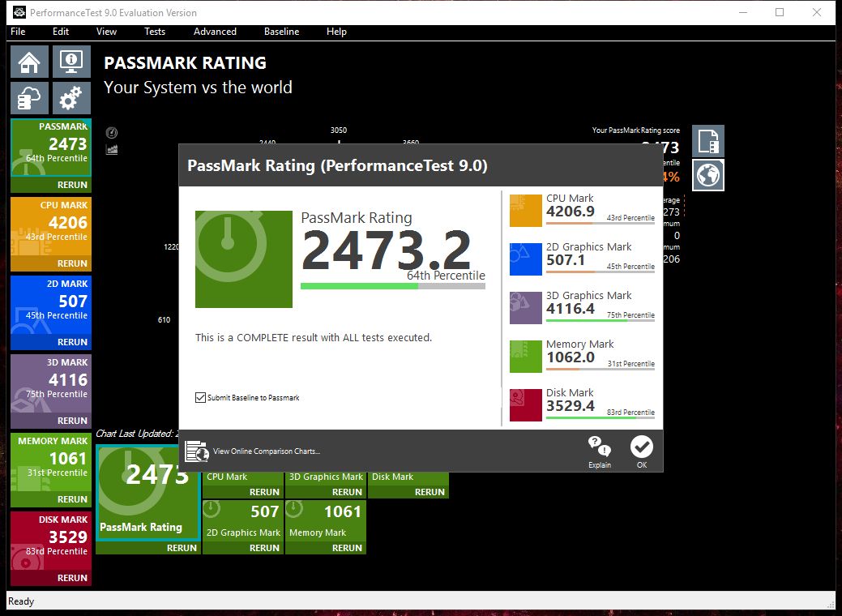Click the report document icon on the right
This screenshot has height=616, width=842.
tap(708, 141)
